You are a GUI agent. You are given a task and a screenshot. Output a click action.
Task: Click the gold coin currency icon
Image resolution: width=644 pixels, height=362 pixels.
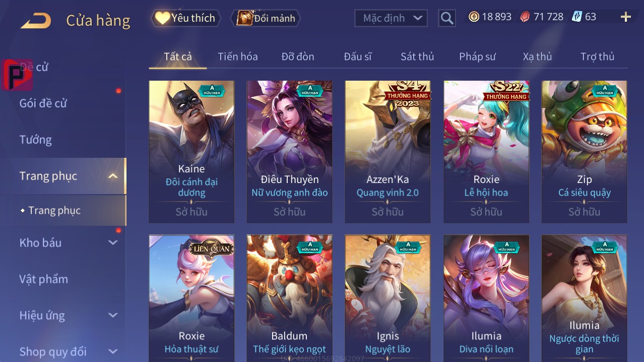point(474,17)
